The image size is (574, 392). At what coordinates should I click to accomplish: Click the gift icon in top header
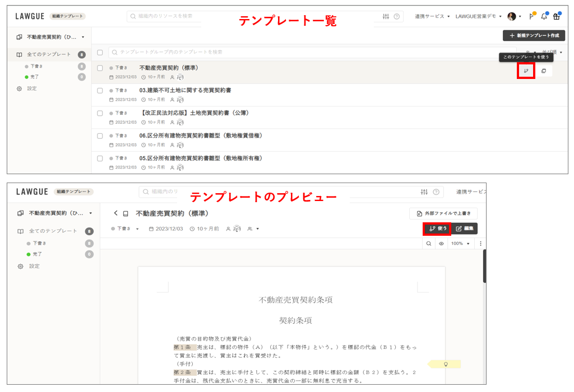(556, 17)
